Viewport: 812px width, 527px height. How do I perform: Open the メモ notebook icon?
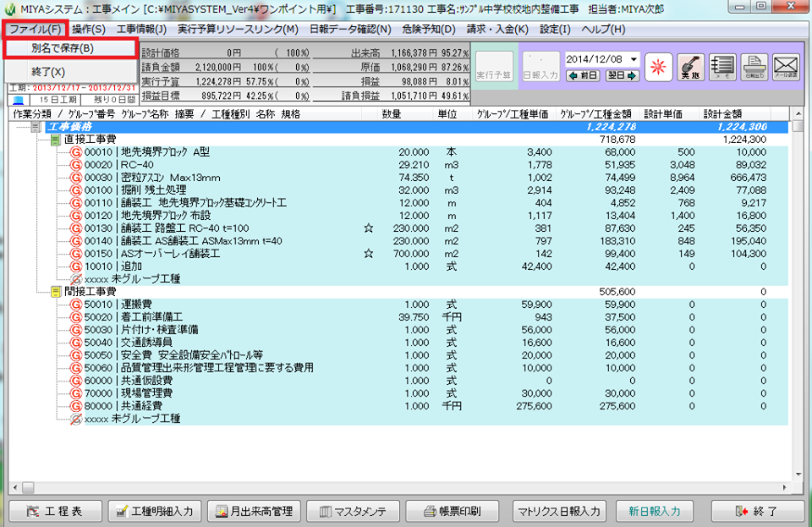tap(722, 67)
